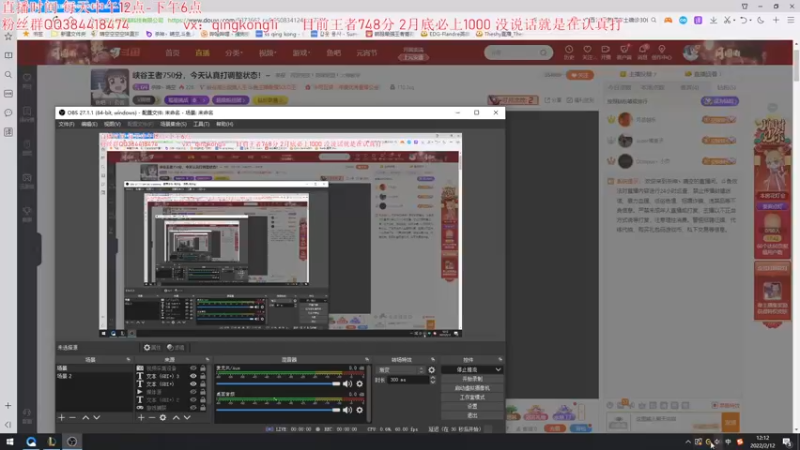Image resolution: width=800 pixels, height=450 pixels.
Task: Open Douyu 创作中心 icon
Action: pos(662,52)
